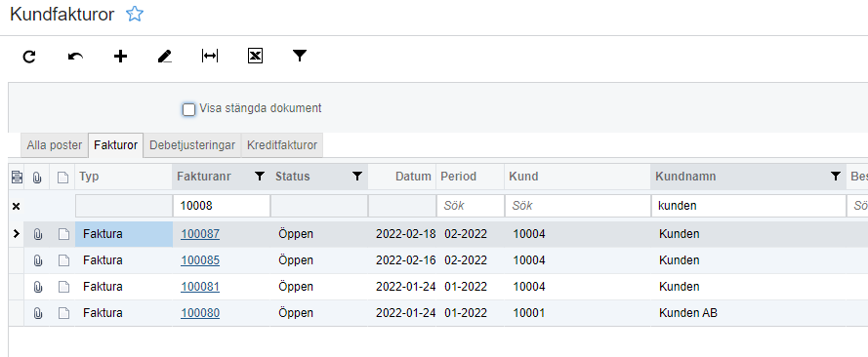Open the Kreditfakturor tab

click(282, 145)
